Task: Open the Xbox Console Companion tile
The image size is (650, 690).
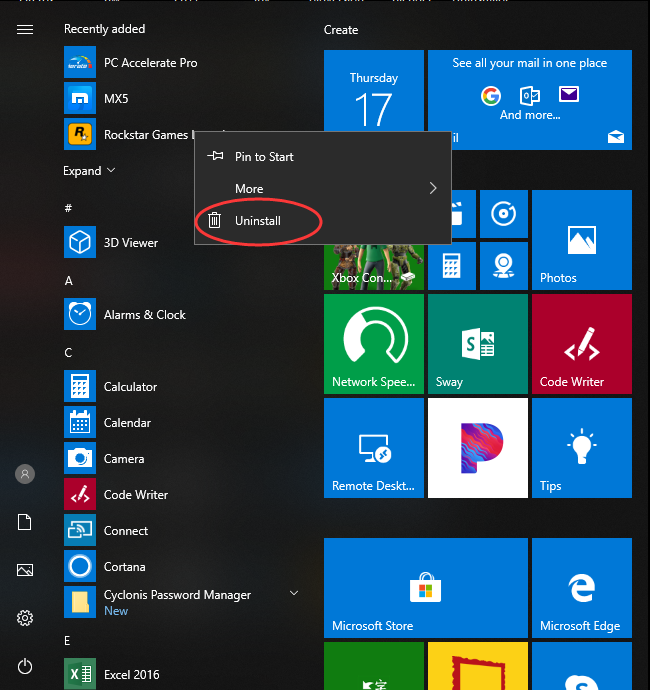Action: click(374, 267)
